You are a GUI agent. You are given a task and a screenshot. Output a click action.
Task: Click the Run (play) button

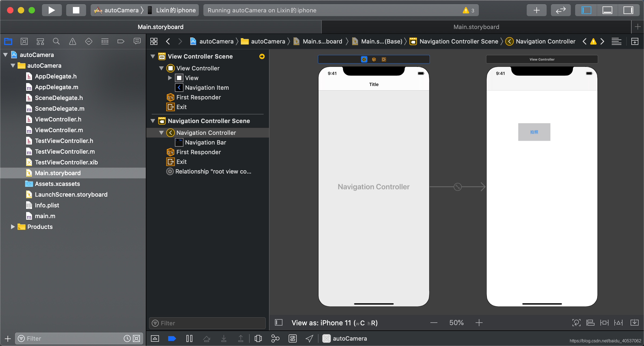pyautogui.click(x=52, y=10)
